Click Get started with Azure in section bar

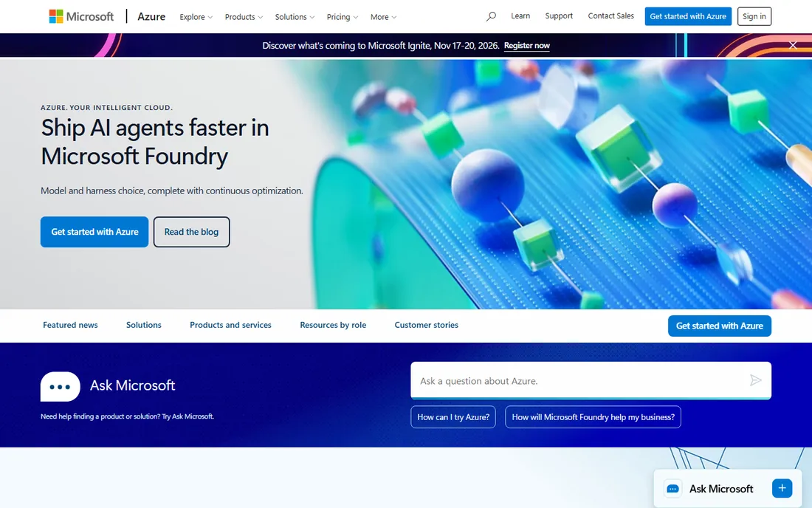[x=719, y=326]
